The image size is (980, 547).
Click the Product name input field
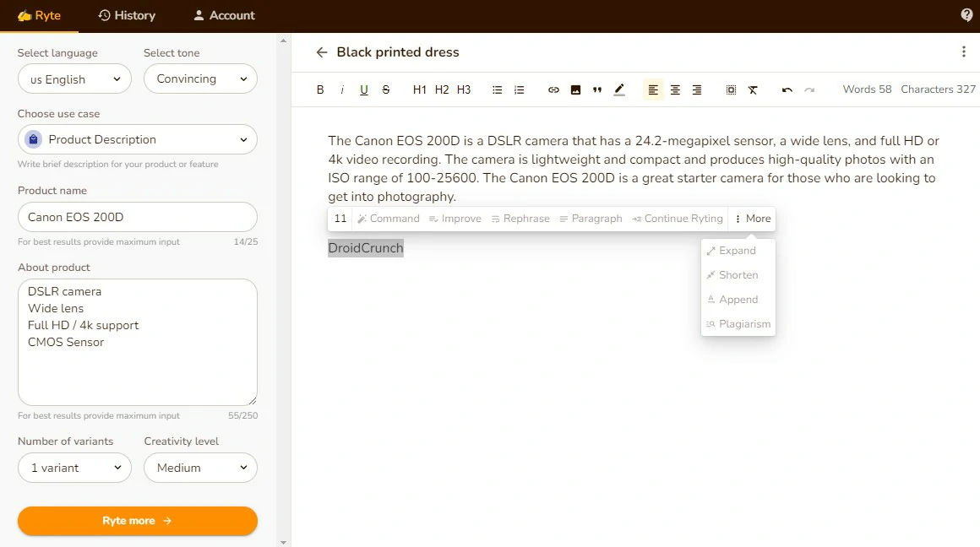point(138,217)
